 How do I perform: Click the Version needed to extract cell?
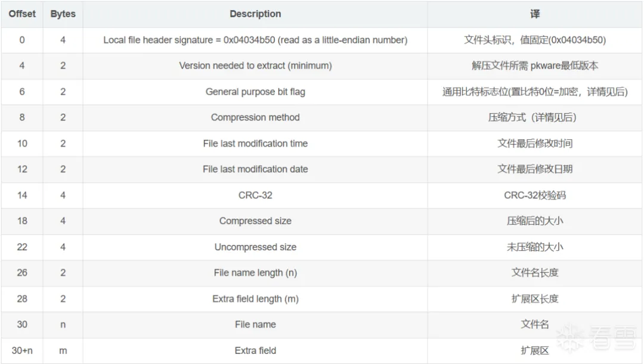click(x=255, y=66)
